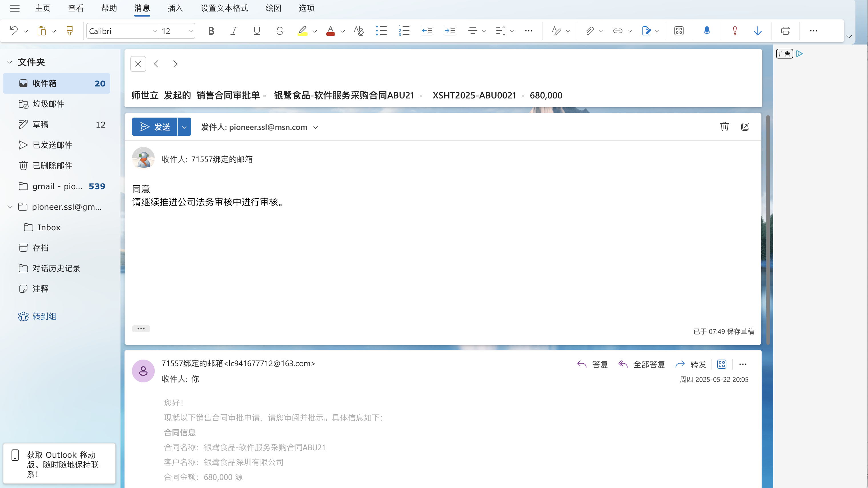This screenshot has width=868, height=488.
Task: Toggle bulleted list
Action: [x=381, y=31]
